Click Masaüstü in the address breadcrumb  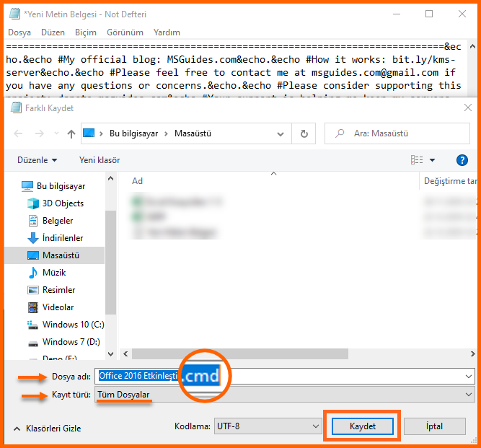(193, 133)
